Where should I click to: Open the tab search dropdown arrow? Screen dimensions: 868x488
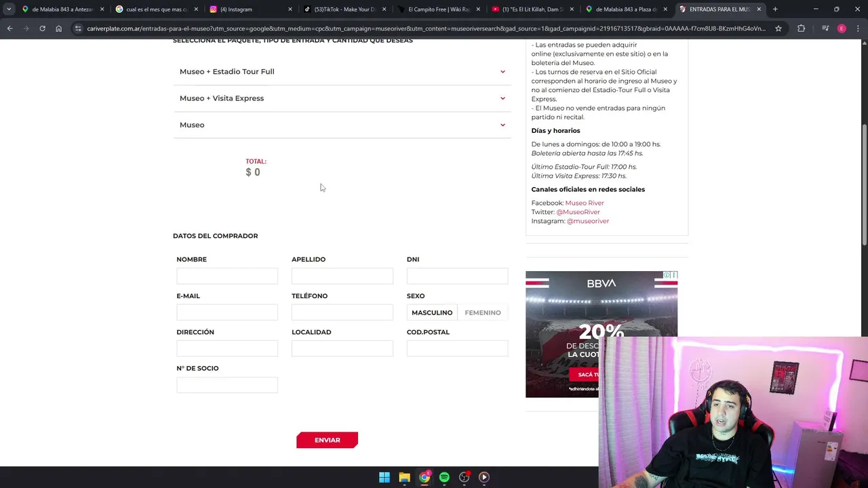(9, 9)
